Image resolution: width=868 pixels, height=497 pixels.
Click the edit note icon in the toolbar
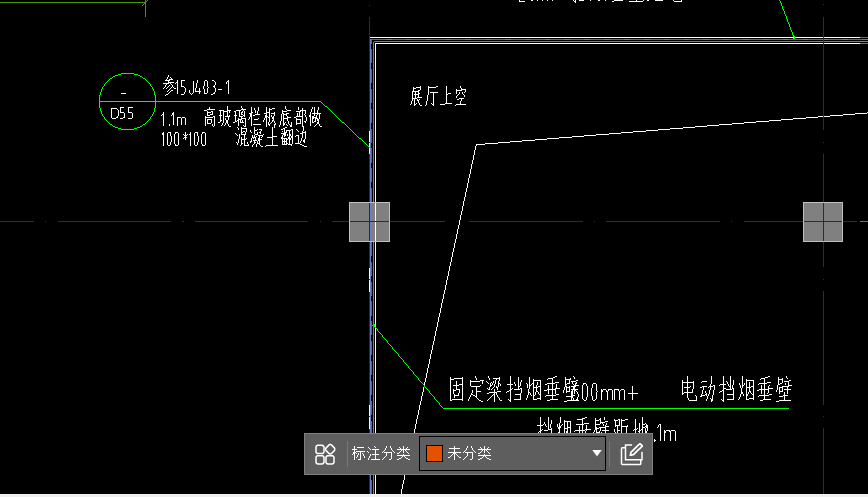[632, 454]
